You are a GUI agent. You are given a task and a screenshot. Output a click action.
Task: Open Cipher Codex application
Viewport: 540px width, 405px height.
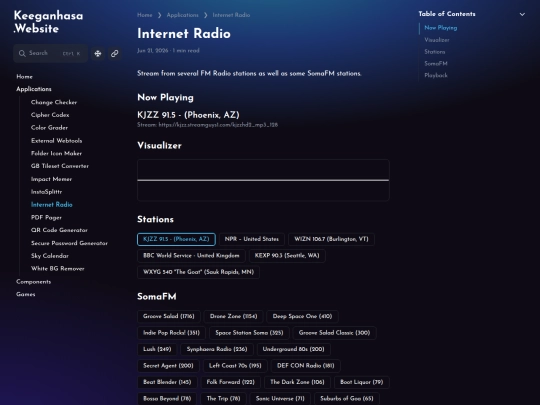point(50,115)
